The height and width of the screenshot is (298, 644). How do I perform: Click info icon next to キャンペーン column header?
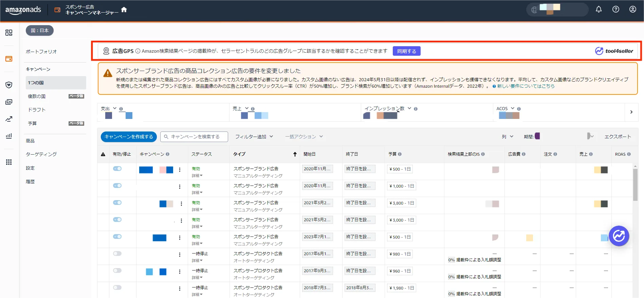167,154
